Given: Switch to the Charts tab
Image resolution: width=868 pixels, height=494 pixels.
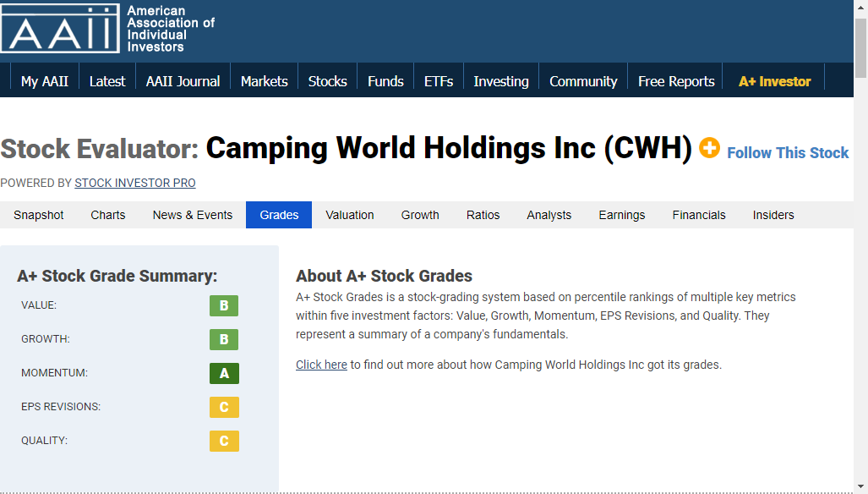Looking at the screenshot, I should tap(108, 215).
